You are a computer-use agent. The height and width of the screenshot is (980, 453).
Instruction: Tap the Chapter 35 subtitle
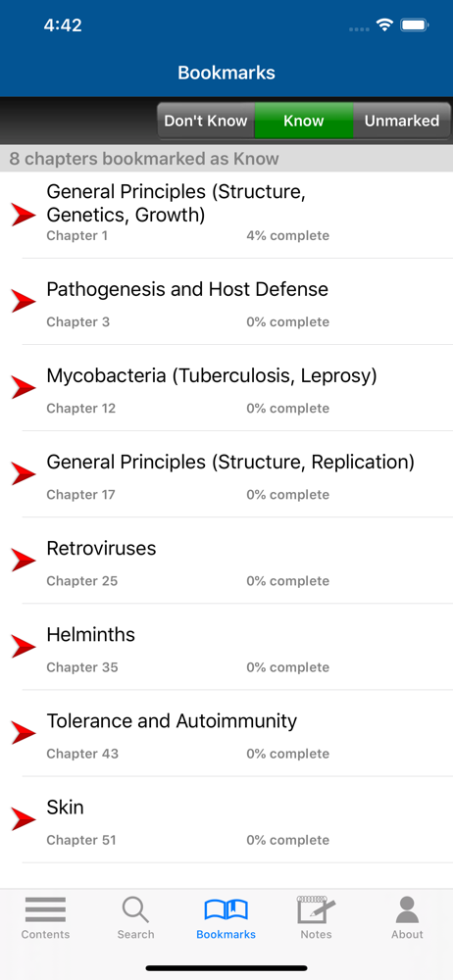coord(82,666)
